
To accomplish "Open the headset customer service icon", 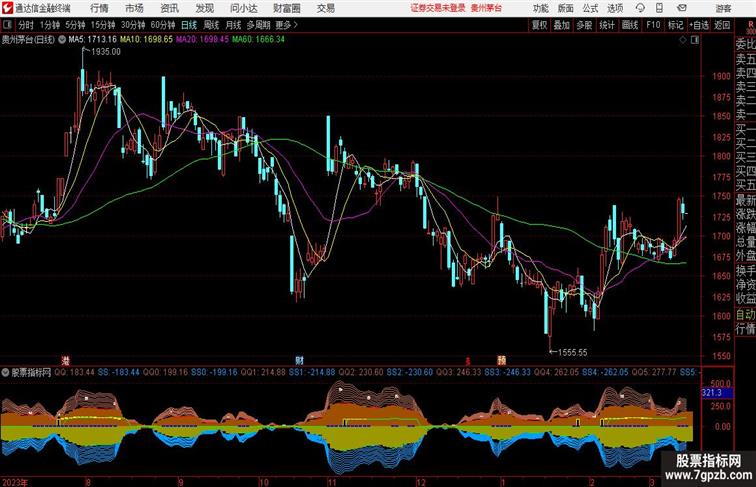I will tap(640, 8).
